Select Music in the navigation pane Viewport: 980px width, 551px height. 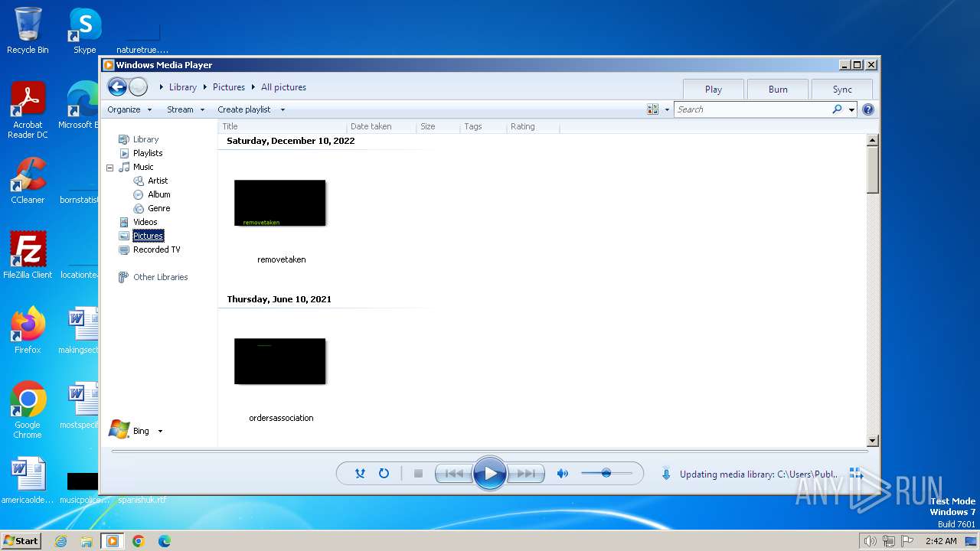tap(143, 167)
